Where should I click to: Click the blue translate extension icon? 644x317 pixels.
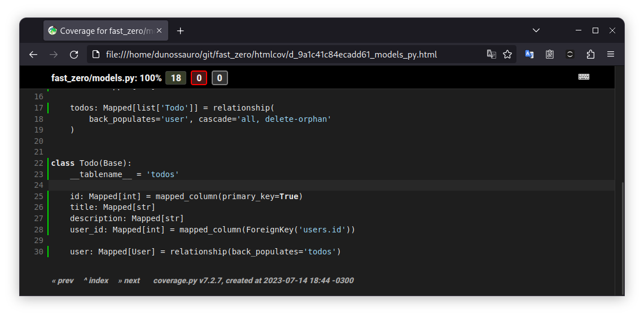click(529, 55)
